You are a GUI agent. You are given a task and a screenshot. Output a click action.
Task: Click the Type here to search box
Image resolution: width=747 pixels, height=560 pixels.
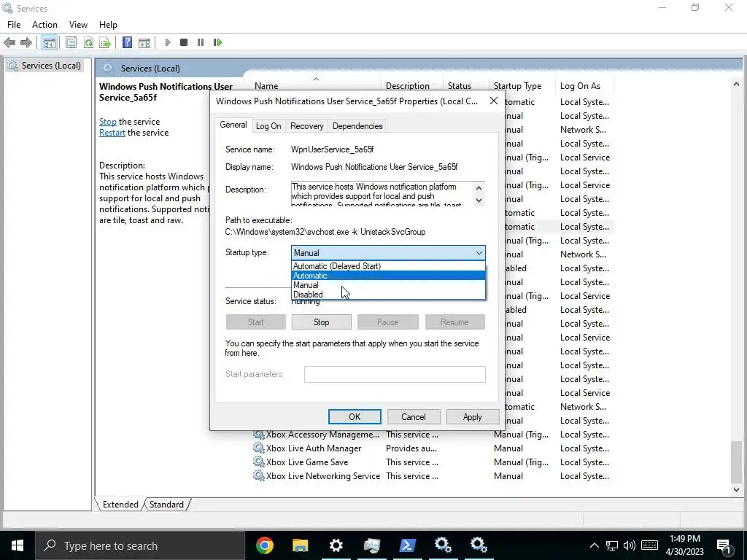tap(140, 545)
